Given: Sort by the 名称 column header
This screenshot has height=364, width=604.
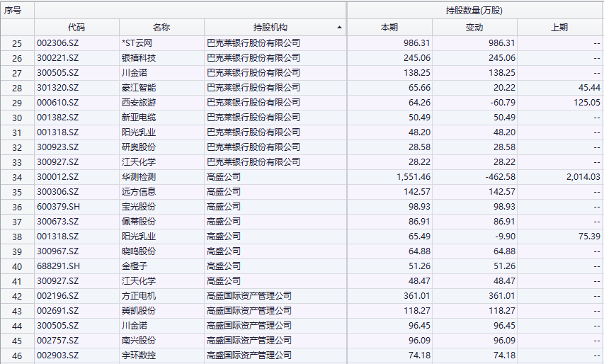Looking at the screenshot, I should [161, 28].
